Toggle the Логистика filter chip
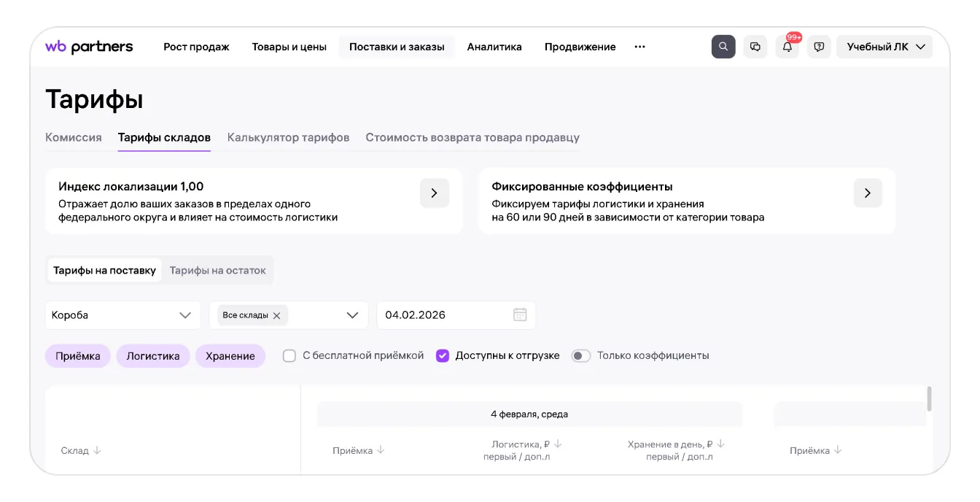 tap(153, 356)
